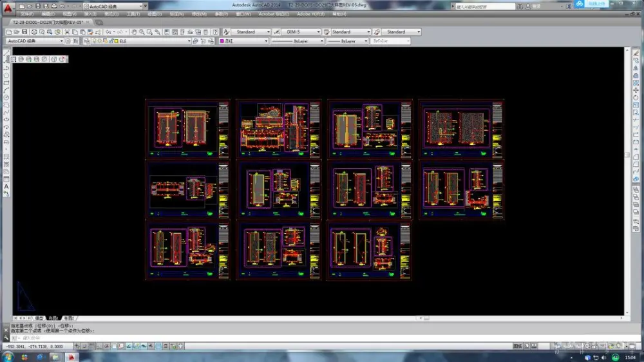
Task: Expand the AutoCAD 经典 workspace dropdown
Action: click(x=62, y=41)
